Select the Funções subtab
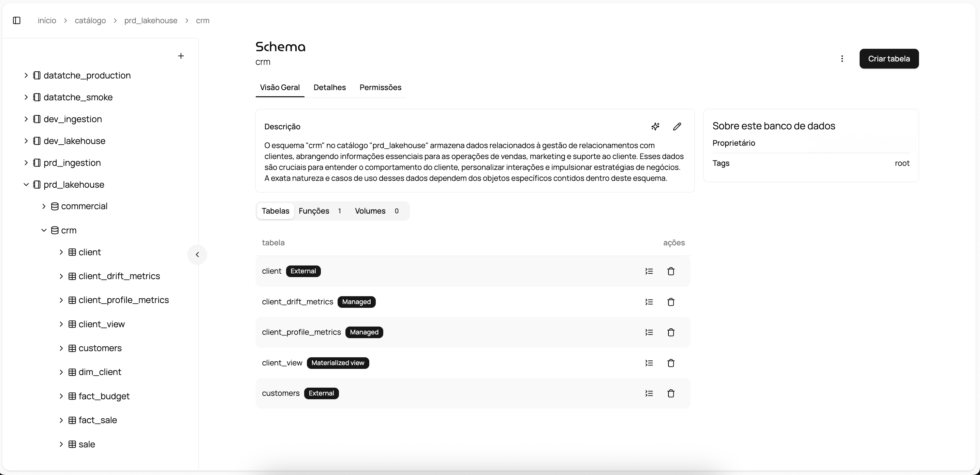The width and height of the screenshot is (980, 475). pyautogui.click(x=314, y=211)
